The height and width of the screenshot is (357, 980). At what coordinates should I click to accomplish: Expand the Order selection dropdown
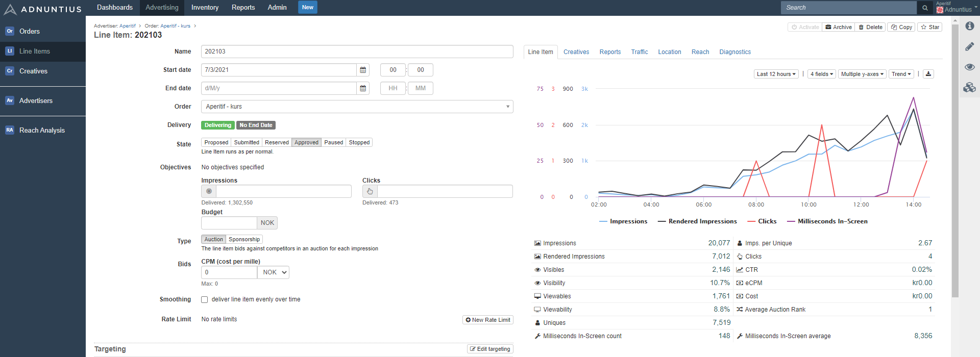pyautogui.click(x=357, y=107)
